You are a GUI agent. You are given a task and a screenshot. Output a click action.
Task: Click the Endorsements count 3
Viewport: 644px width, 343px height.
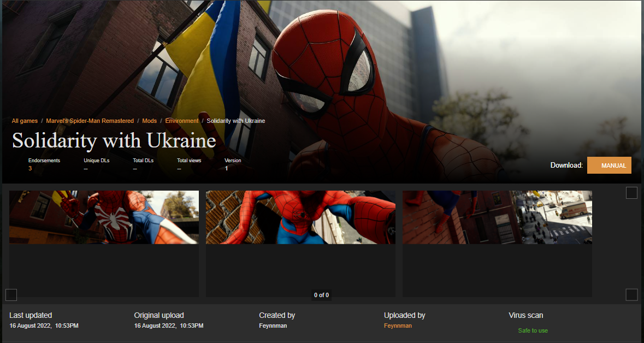click(30, 168)
